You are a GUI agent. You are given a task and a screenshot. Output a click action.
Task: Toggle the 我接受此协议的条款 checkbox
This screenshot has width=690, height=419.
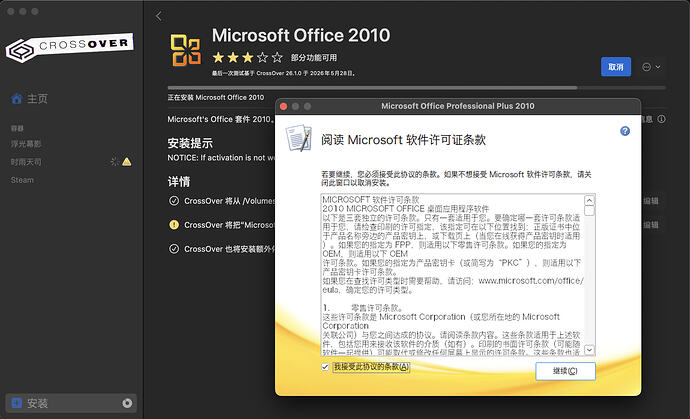(325, 367)
